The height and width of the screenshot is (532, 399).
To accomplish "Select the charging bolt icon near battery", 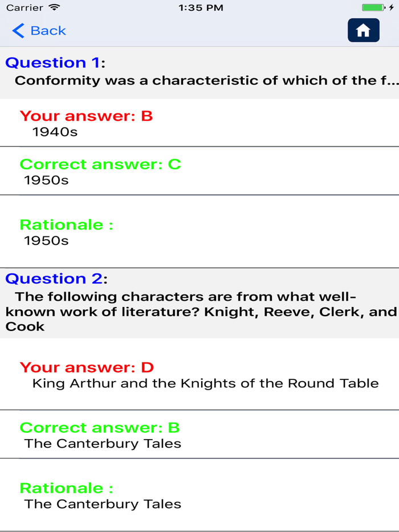I will [x=392, y=8].
